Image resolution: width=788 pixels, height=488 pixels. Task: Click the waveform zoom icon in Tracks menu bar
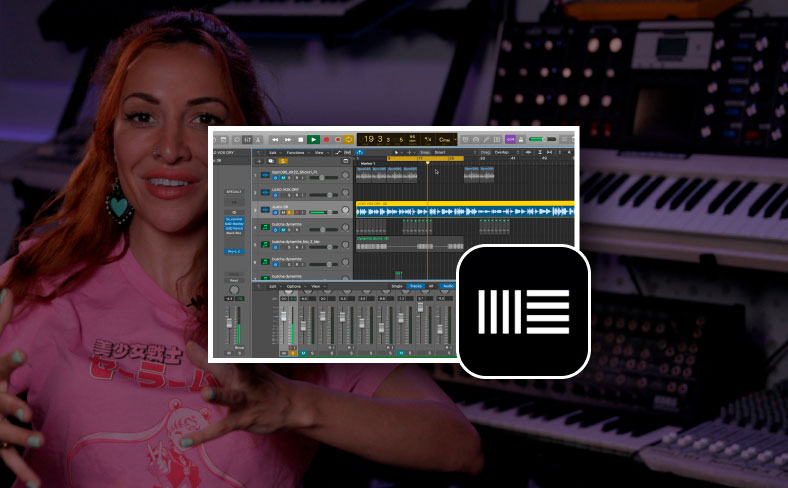528,152
